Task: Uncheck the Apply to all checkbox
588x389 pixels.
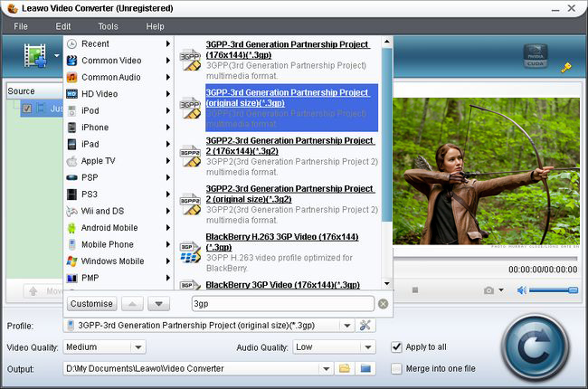Action: point(396,347)
